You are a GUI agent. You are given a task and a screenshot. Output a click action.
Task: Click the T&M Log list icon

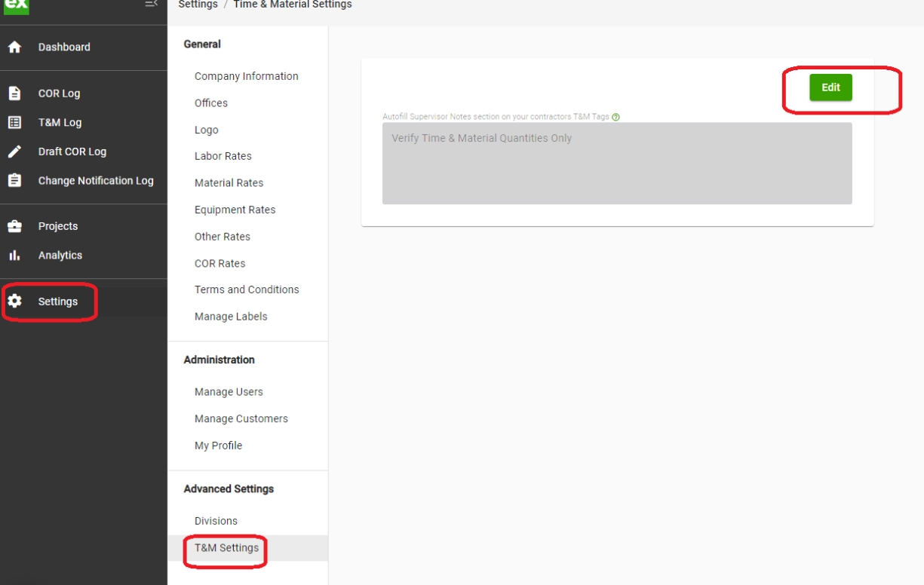tap(14, 122)
